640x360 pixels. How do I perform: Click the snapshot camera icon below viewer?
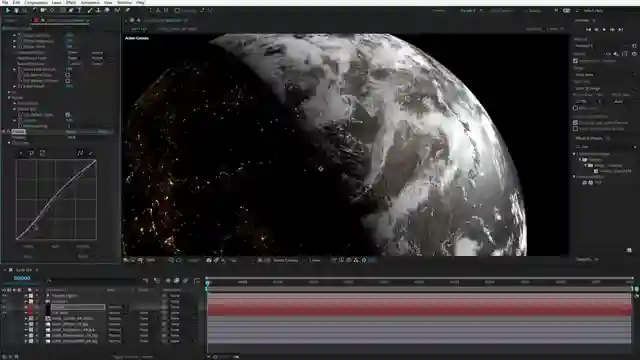209,260
